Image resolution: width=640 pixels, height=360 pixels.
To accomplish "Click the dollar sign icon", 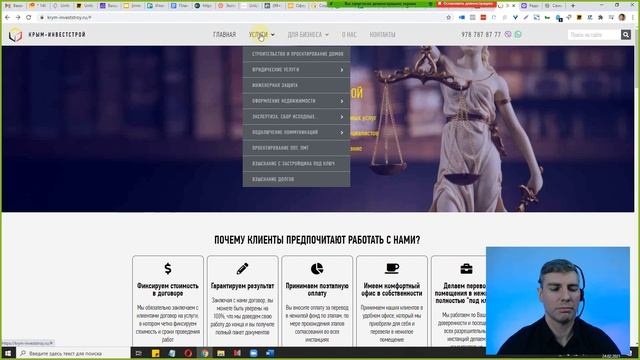I will point(168,269).
